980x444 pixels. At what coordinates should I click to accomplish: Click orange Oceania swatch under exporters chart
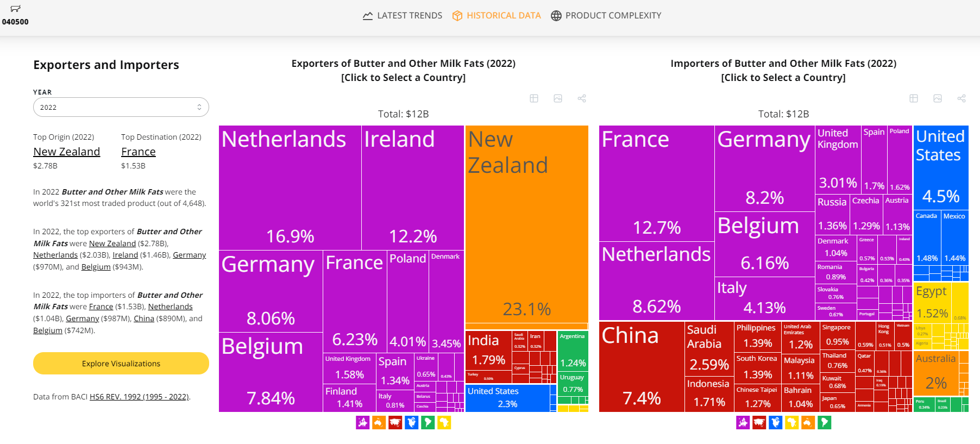click(x=379, y=422)
